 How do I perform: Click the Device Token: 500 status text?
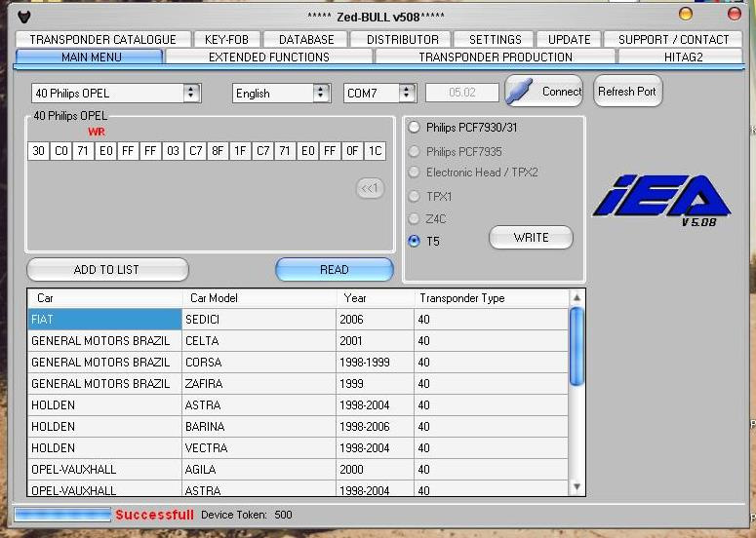247,515
